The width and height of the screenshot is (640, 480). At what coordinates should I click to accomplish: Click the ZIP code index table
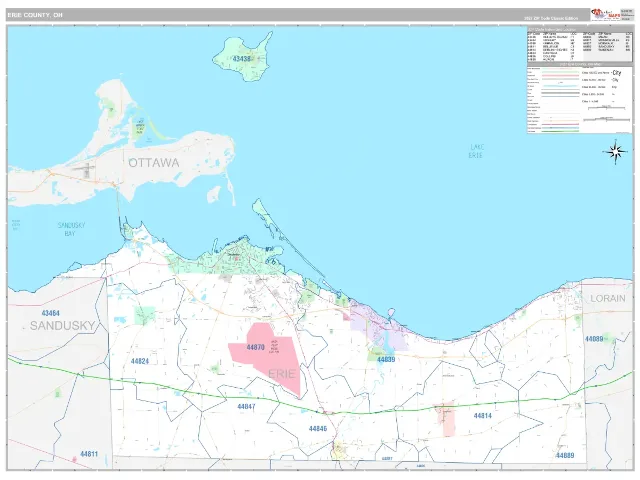click(x=579, y=46)
